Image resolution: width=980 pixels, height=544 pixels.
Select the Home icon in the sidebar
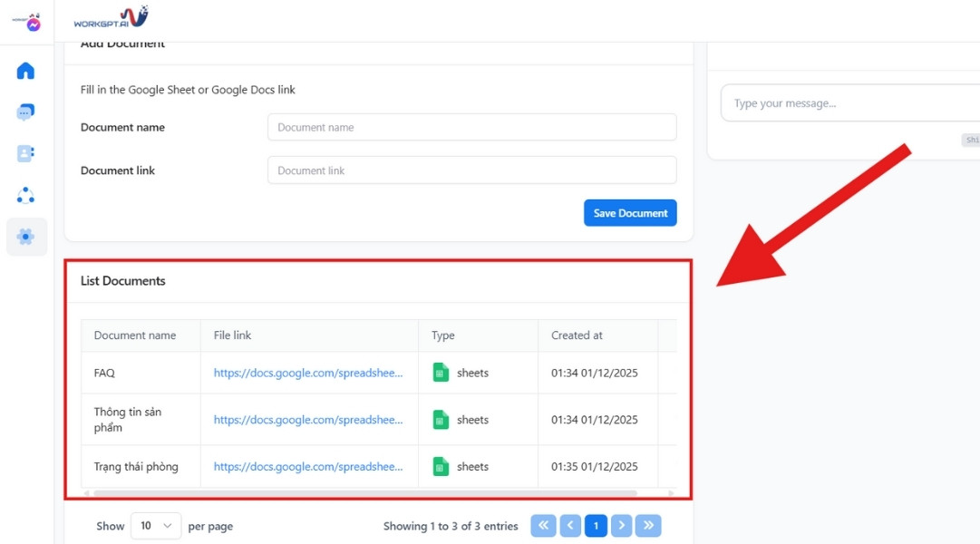[x=25, y=70]
